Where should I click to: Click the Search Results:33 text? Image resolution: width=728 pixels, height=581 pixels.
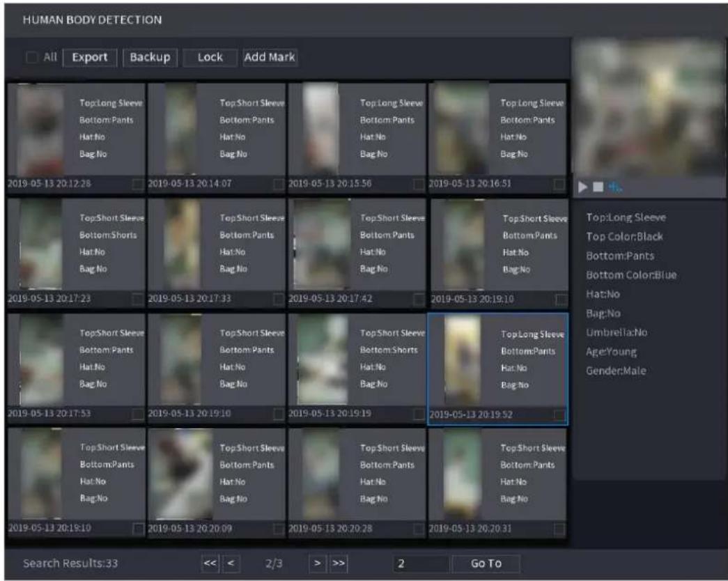[x=70, y=564]
